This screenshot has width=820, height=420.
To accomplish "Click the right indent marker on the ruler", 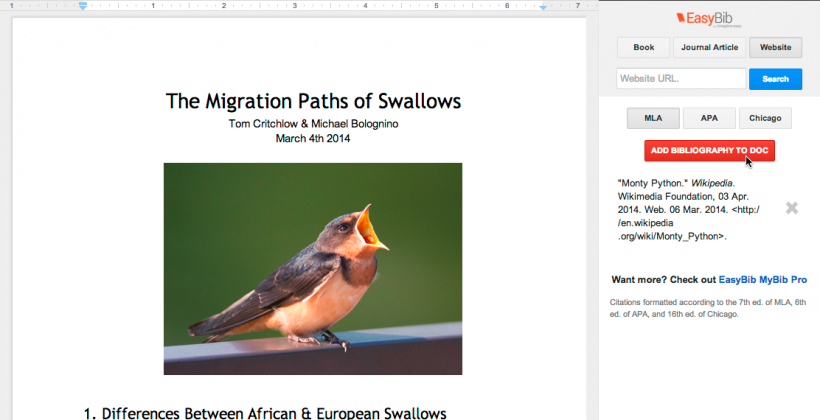I will [x=543, y=7].
